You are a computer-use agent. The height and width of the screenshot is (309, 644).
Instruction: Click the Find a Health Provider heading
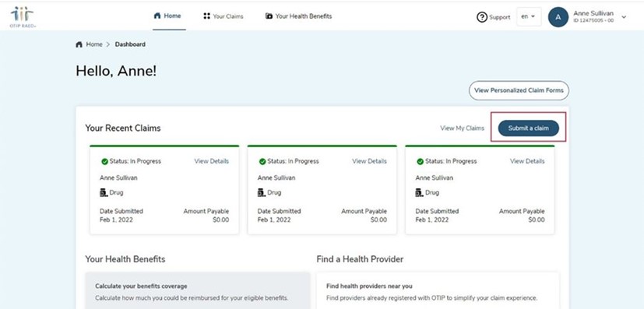pos(360,259)
